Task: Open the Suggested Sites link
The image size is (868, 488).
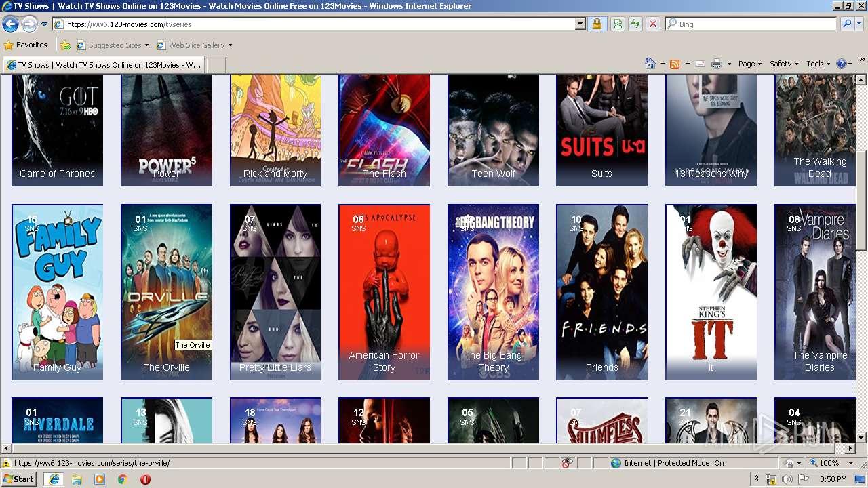Action: [x=112, y=45]
